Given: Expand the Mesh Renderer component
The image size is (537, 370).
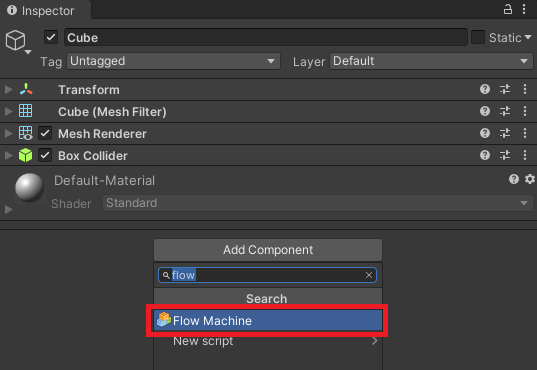Looking at the screenshot, I should pos(9,133).
